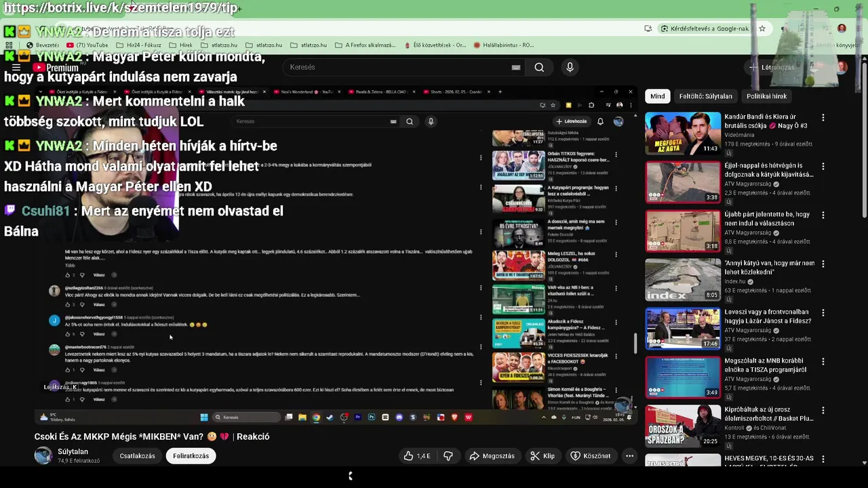
Task: Open options menu for 'Megszólalt az MNB' video
Action: pyautogui.click(x=823, y=361)
